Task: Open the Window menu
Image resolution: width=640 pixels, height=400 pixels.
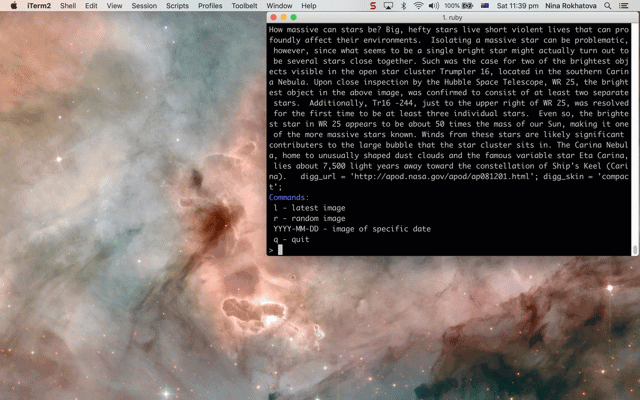Action: pyautogui.click(x=279, y=6)
